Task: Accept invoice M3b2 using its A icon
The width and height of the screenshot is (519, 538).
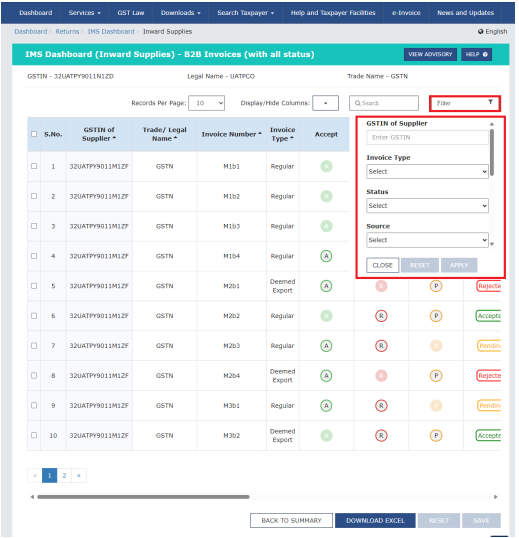Action: [x=326, y=435]
